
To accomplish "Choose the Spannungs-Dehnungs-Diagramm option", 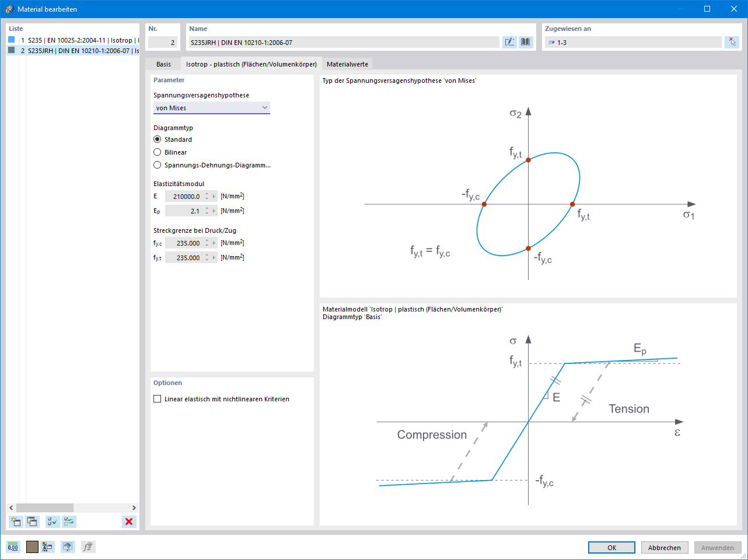I will (x=157, y=165).
